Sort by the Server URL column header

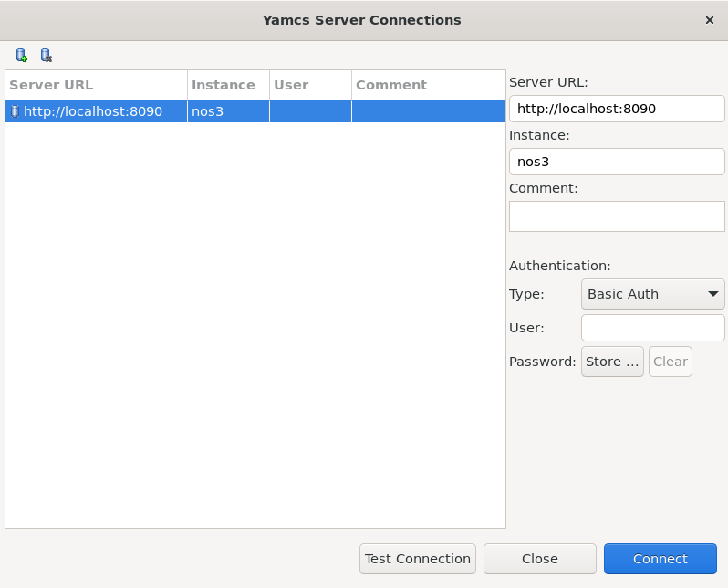(96, 85)
